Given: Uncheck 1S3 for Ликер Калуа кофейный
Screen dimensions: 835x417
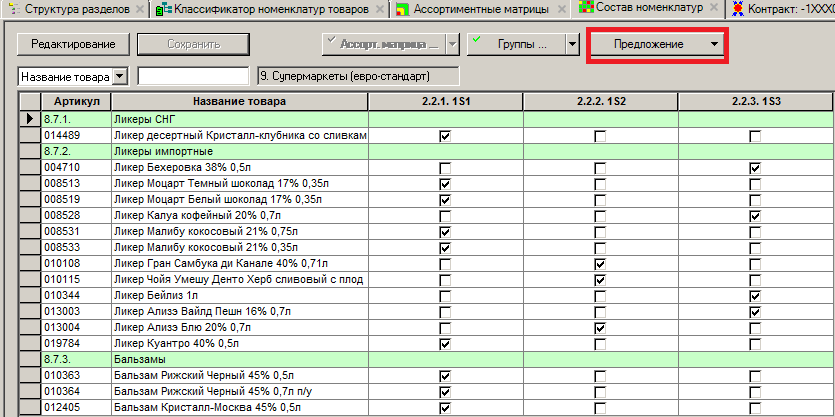Looking at the screenshot, I should (755, 216).
